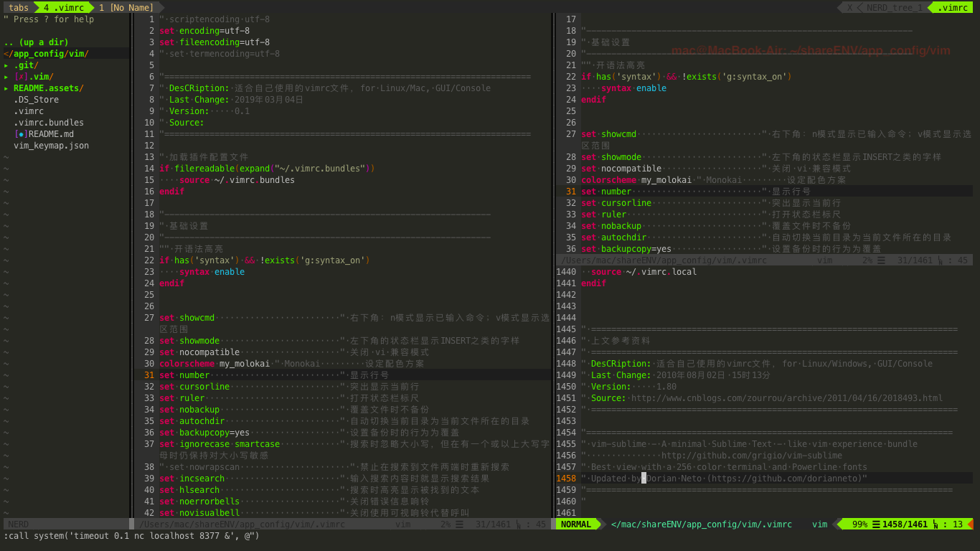Expand the .vim/ folder arrow in NERDTree
This screenshot has height=551, width=980.
pyautogui.click(x=6, y=77)
